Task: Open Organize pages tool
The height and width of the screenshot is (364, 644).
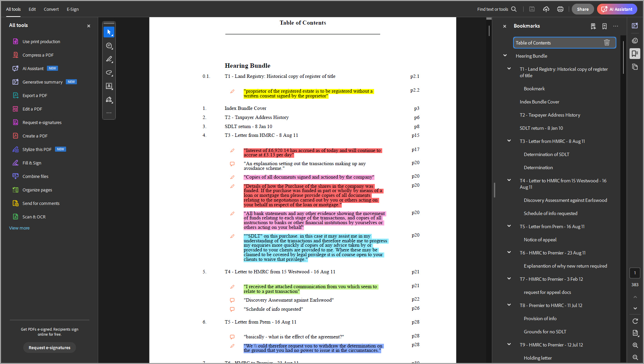Action: 37,190
